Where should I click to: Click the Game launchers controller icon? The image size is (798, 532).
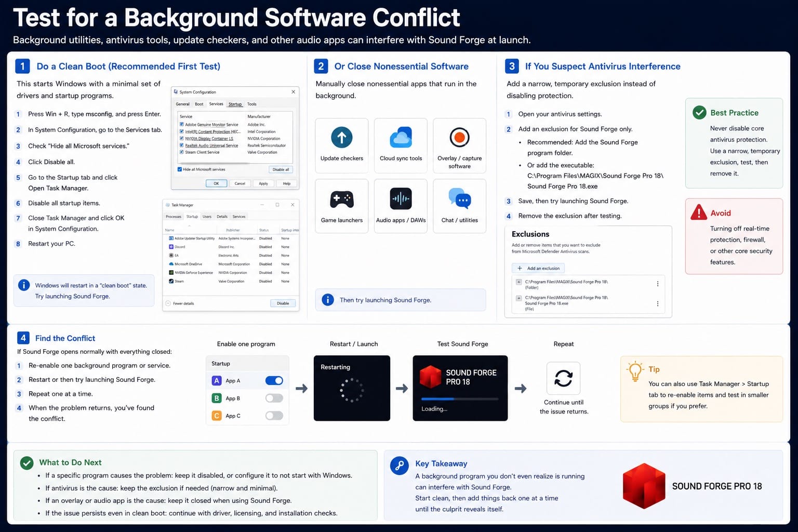pos(342,198)
